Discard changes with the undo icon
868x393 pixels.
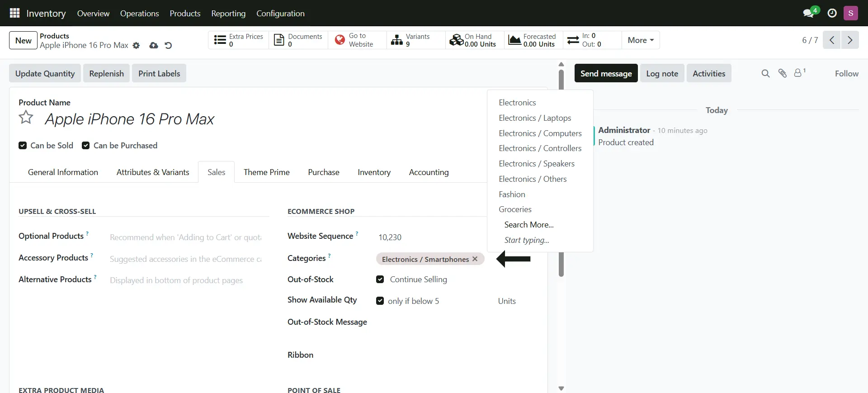tap(168, 46)
